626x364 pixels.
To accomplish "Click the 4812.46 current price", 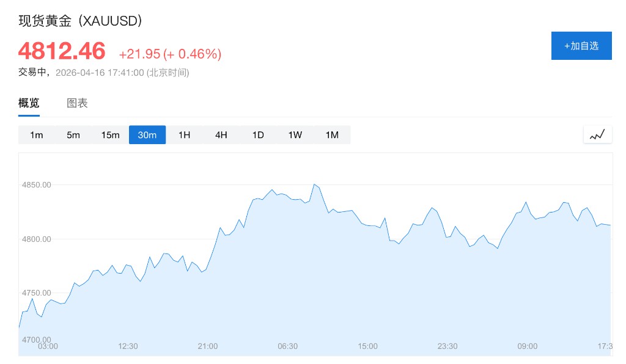I will pos(62,51).
